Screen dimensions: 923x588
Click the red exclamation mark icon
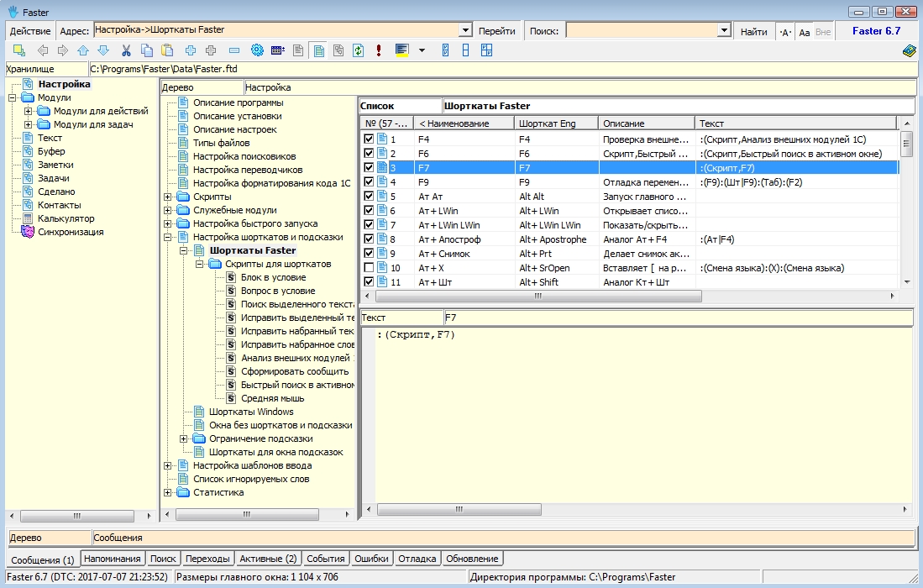tap(379, 50)
